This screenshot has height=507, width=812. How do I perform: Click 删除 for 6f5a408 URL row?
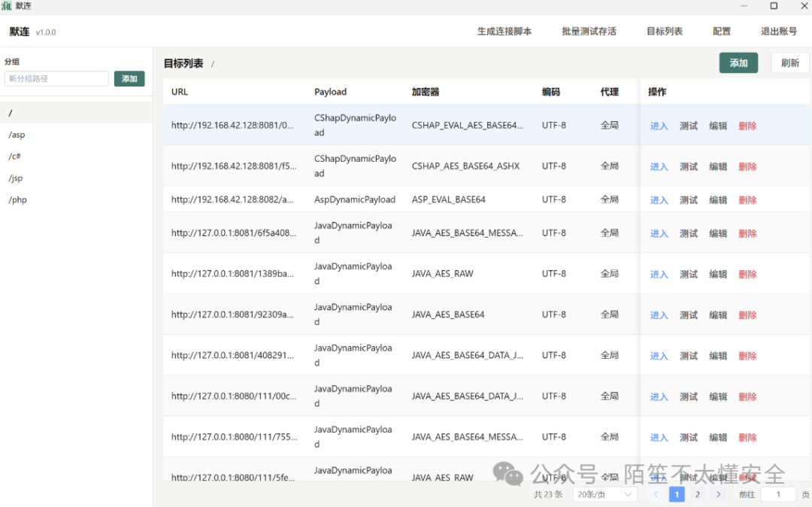click(x=747, y=233)
